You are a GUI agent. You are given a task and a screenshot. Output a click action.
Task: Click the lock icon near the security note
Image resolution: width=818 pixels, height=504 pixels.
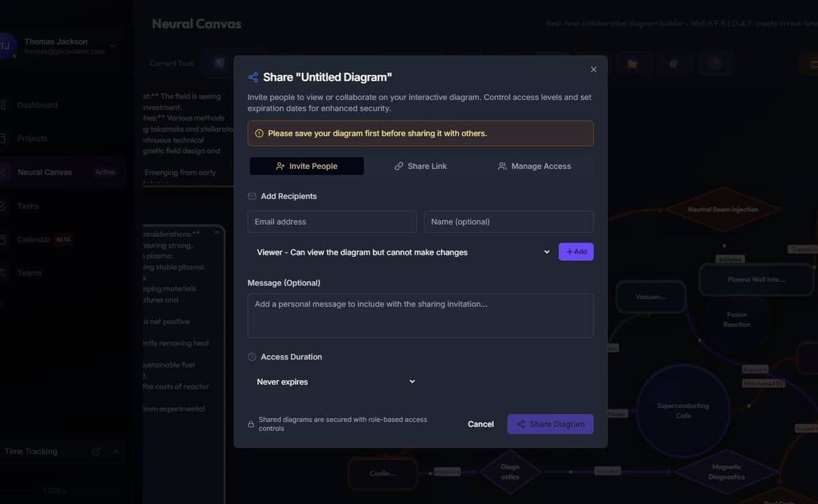pyautogui.click(x=251, y=424)
